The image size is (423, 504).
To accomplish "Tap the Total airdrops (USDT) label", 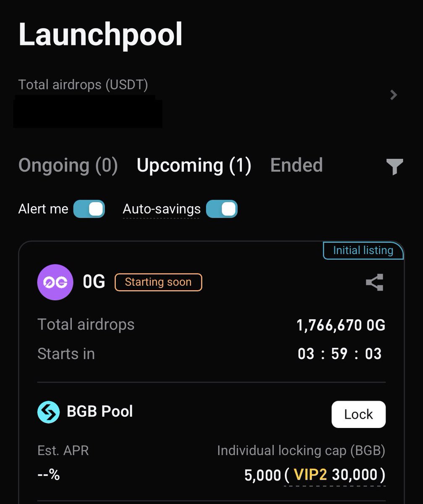I will point(83,85).
